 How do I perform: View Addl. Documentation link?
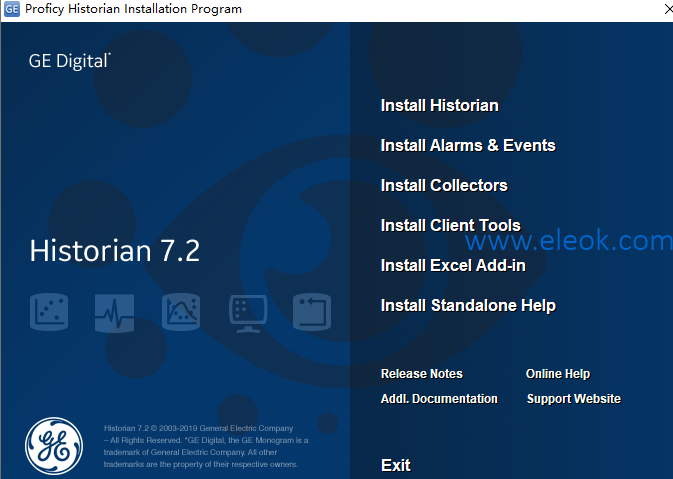click(x=439, y=399)
